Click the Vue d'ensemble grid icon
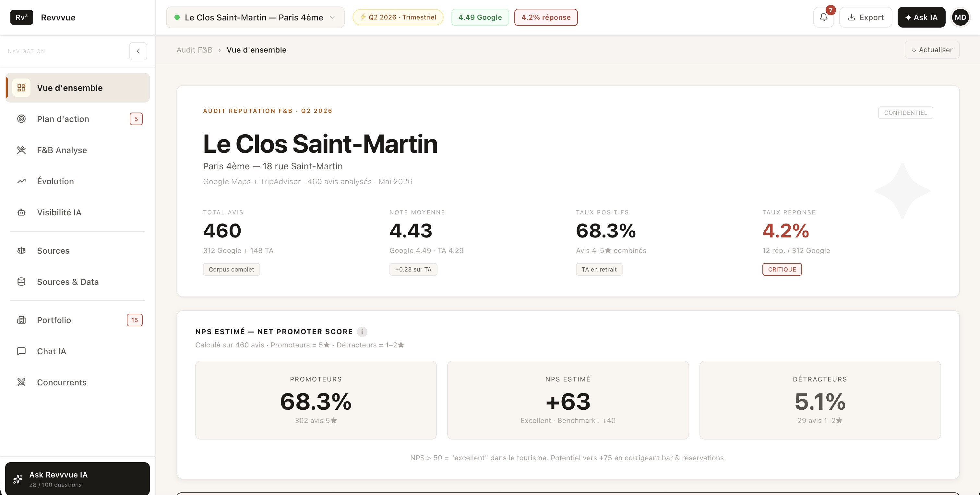 [21, 88]
